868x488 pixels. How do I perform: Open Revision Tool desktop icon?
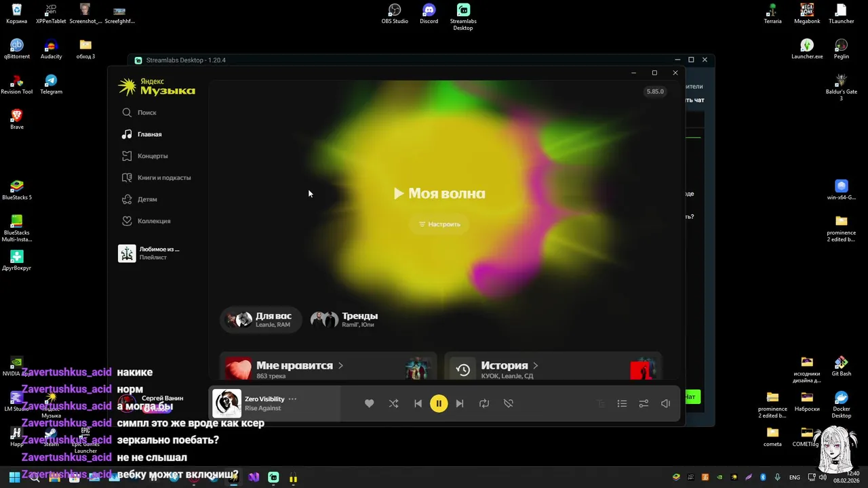pos(17,84)
